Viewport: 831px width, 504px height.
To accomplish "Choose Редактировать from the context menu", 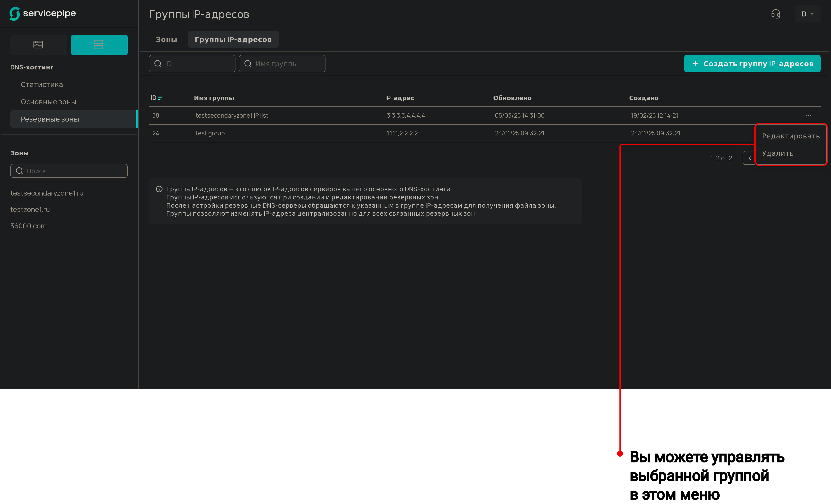I will (791, 136).
